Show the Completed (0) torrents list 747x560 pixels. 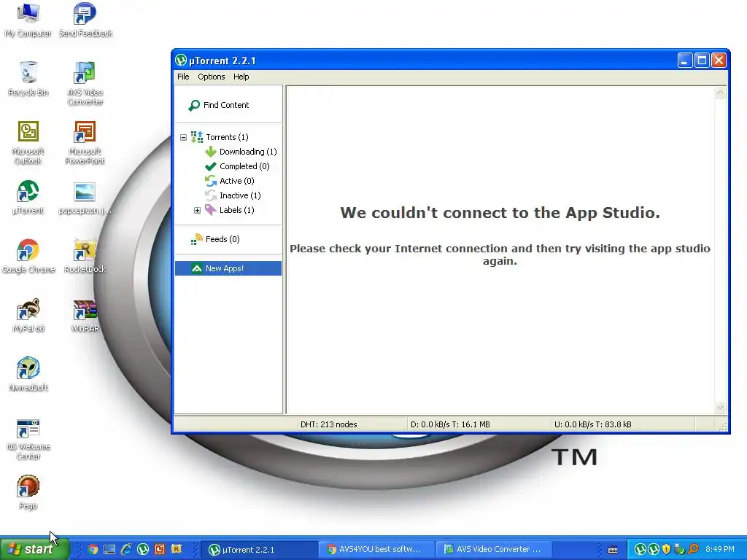(237, 166)
